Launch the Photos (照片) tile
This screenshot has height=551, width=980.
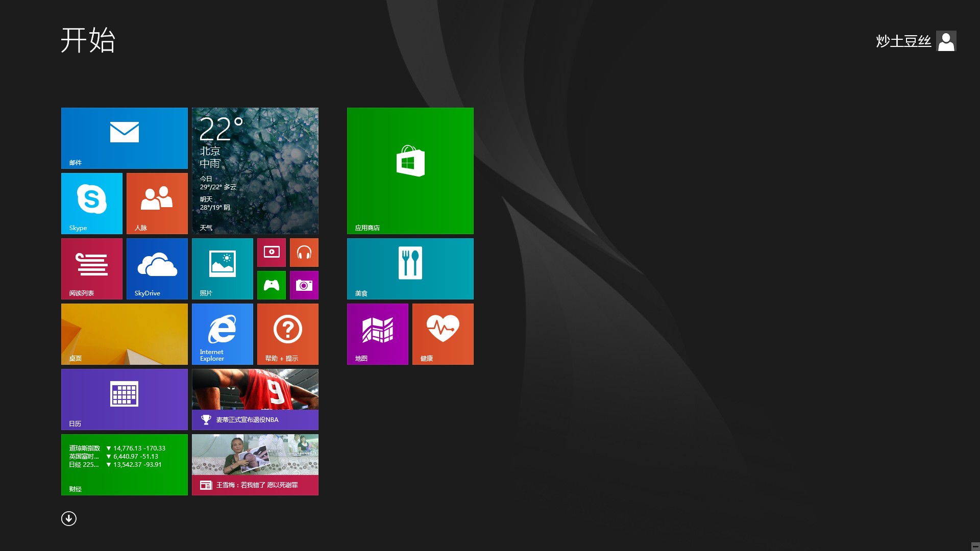point(222,268)
